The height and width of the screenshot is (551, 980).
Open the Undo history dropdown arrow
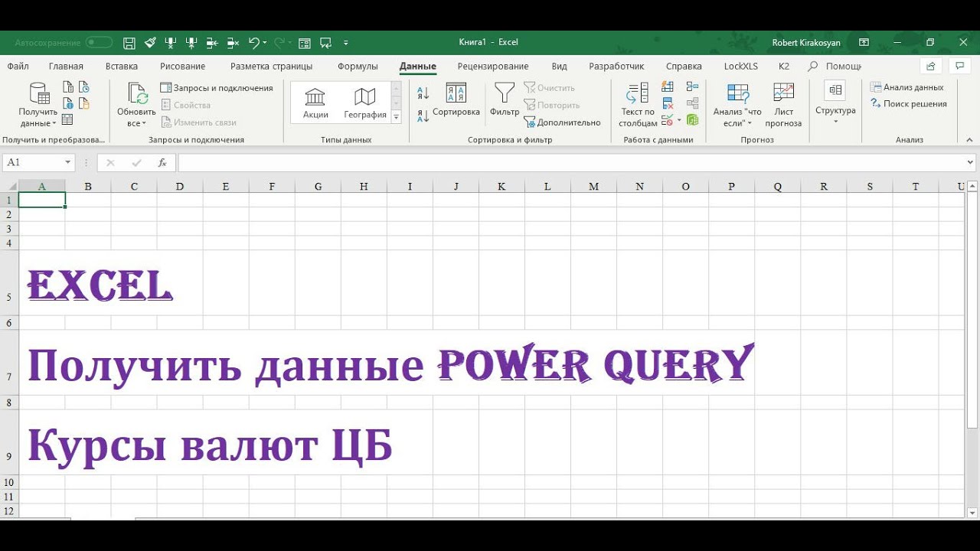tap(265, 43)
